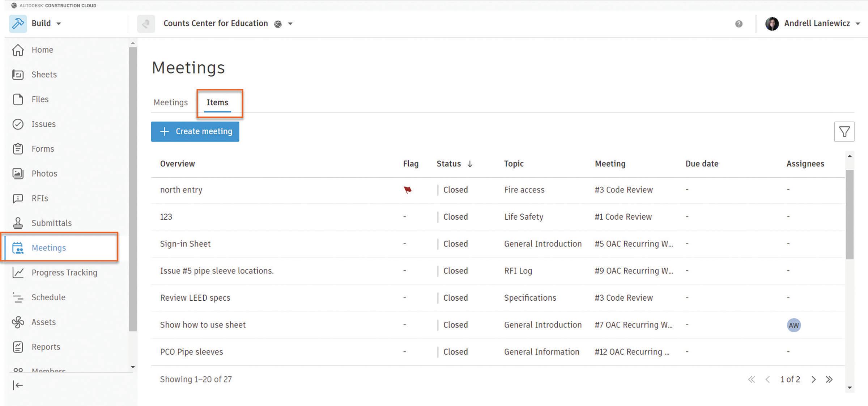
Task: Click the Assignees column header
Action: (805, 164)
